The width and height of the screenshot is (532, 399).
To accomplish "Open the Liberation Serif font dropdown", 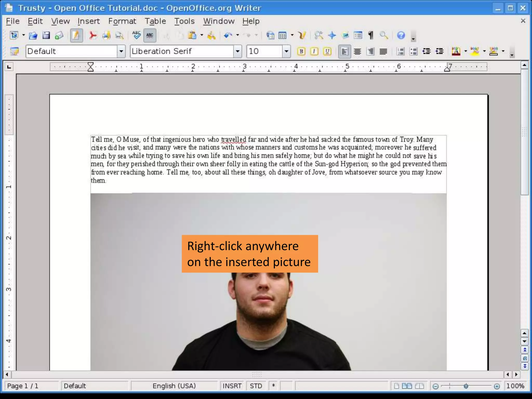I will [237, 51].
